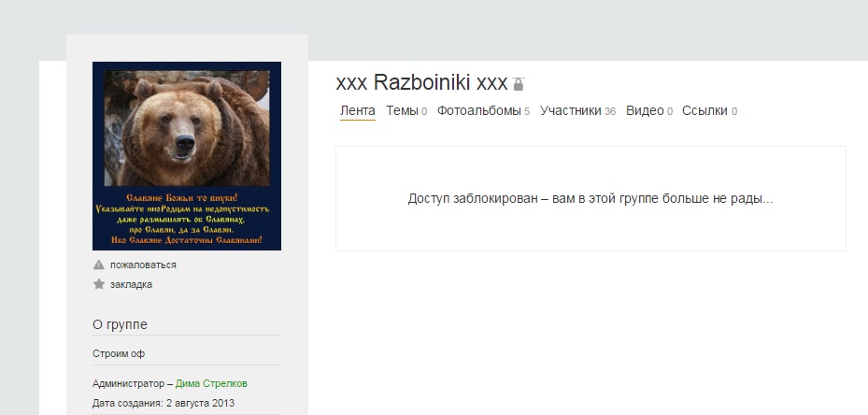The width and height of the screenshot is (868, 415).
Task: Click the Администратор label
Action: [128, 383]
